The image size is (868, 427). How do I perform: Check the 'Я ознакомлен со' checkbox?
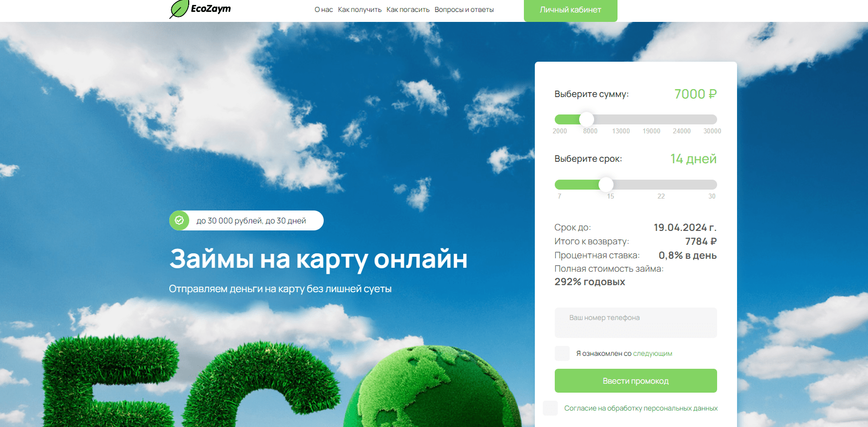point(562,353)
